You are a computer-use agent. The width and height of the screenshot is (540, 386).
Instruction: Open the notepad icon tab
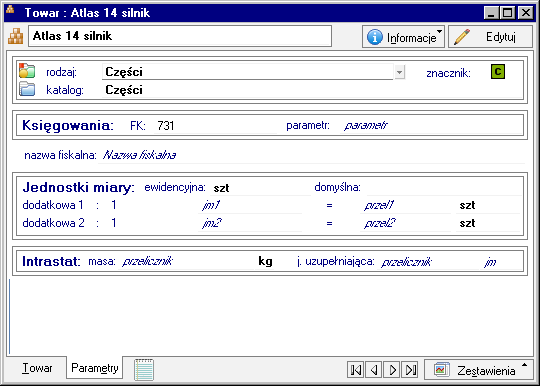click(144, 370)
